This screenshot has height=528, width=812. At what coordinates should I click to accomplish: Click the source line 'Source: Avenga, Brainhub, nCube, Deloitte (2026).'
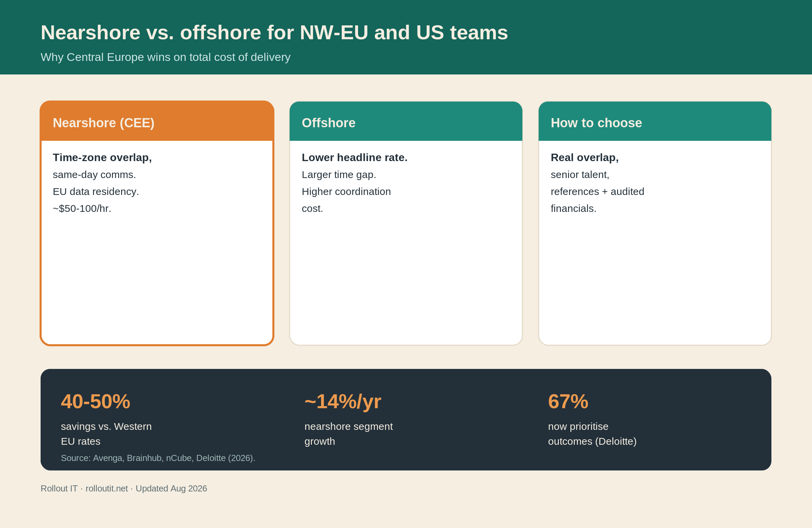click(158, 458)
